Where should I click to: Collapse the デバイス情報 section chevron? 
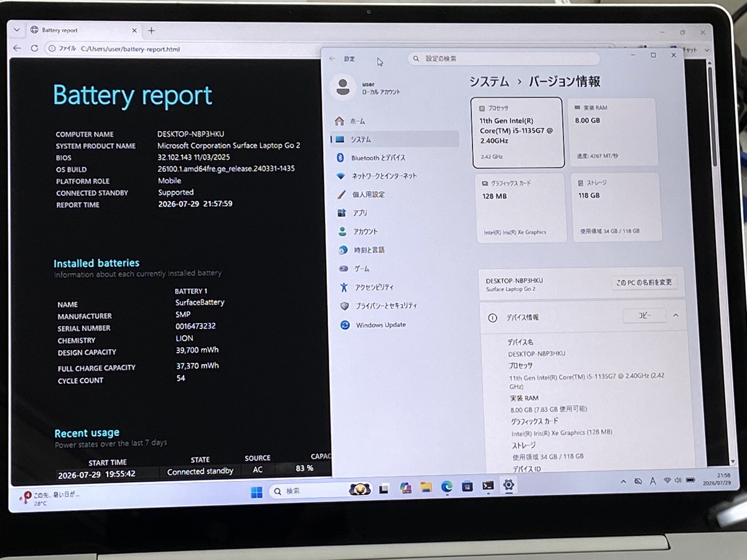(675, 316)
